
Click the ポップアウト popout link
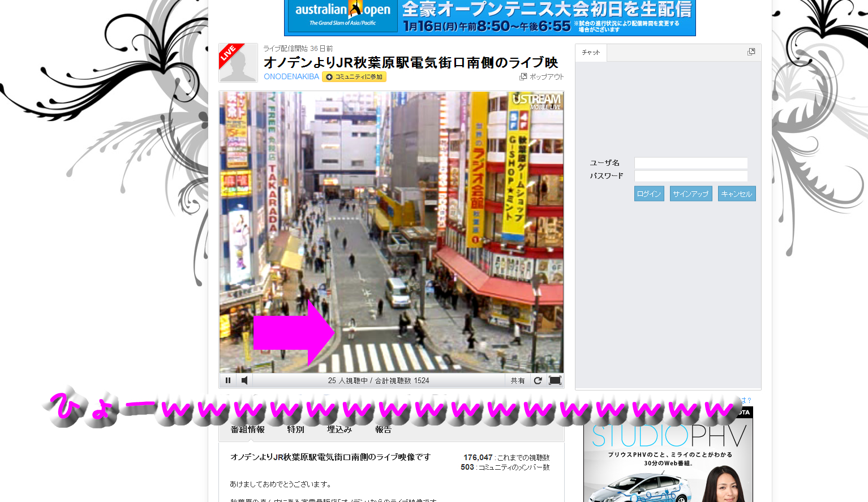point(542,76)
